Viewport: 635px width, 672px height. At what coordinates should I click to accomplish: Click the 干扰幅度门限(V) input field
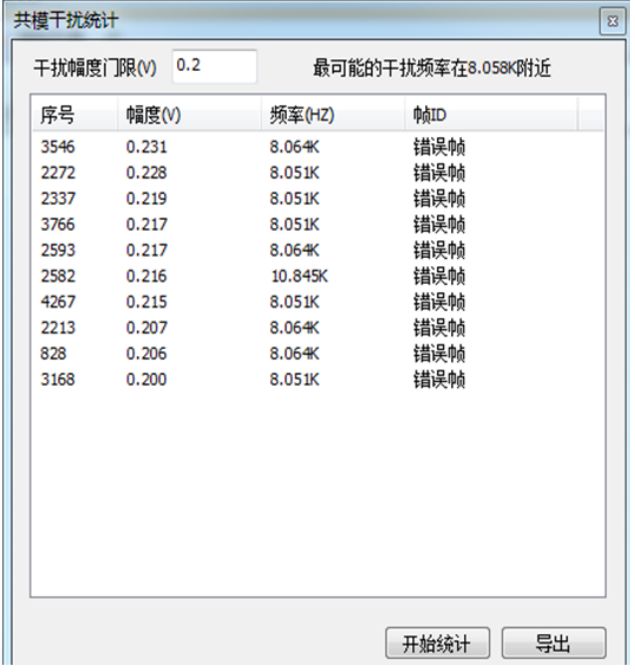214,66
